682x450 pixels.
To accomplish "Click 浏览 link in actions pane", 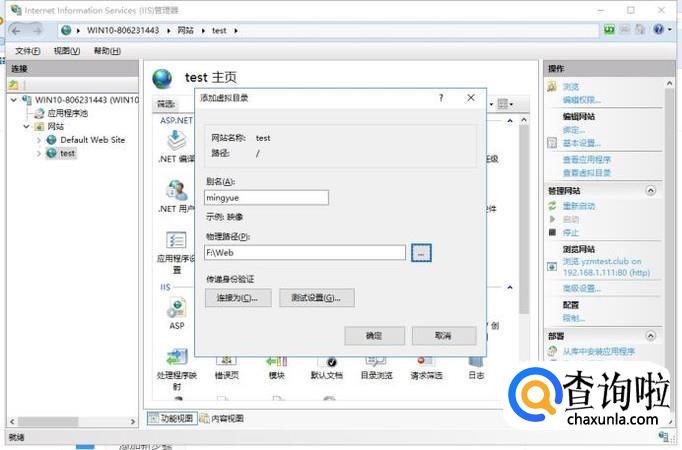I will point(571,87).
